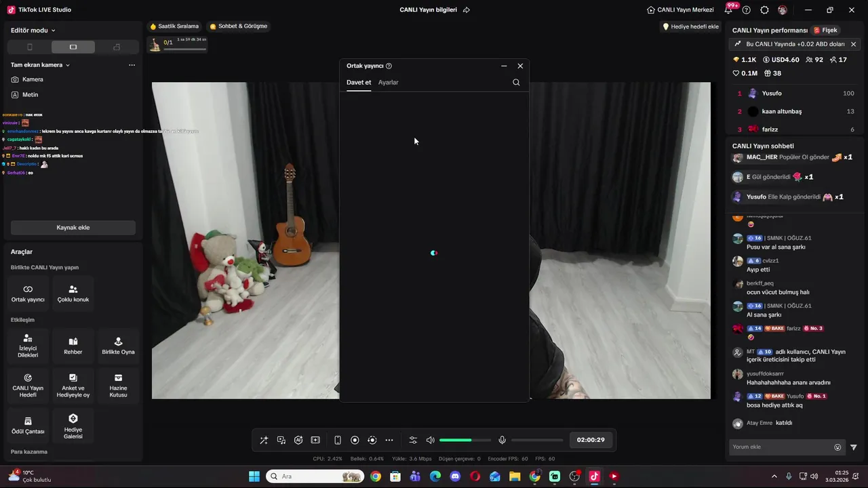Search in Ortak yayıncı dialog
The image size is (868, 488).
[516, 82]
